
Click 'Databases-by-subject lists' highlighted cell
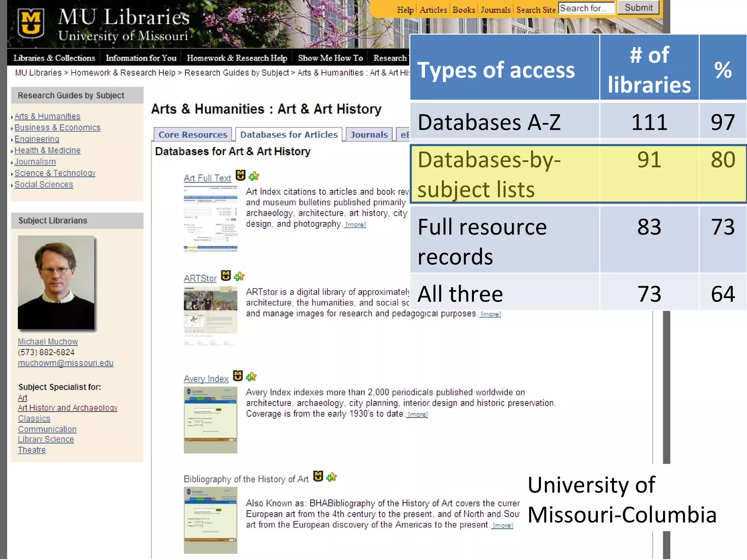(505, 174)
